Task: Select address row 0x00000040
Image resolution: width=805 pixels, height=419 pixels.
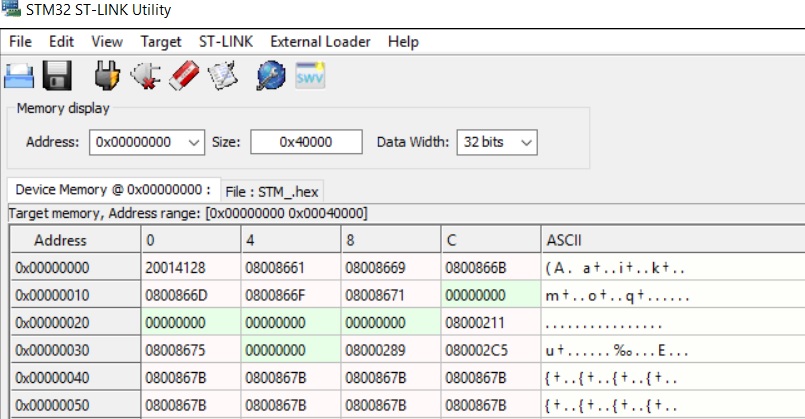Action: (75, 378)
